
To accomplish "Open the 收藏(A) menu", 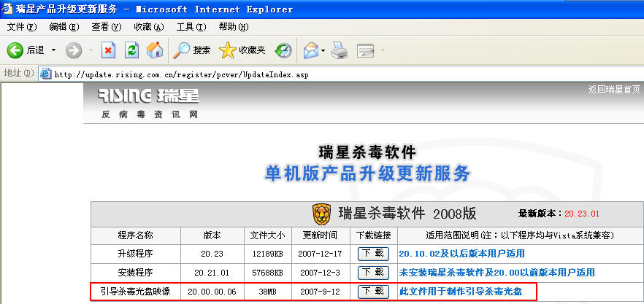I will coord(149,27).
